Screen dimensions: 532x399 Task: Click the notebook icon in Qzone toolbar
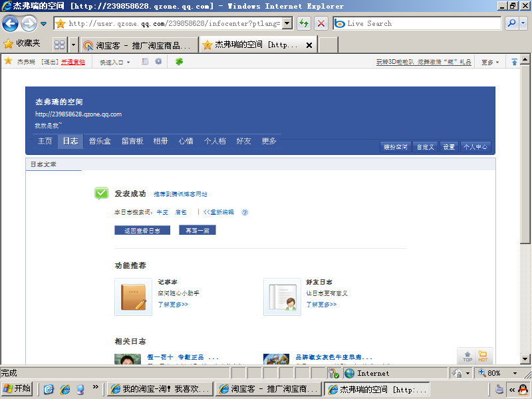tap(145, 61)
